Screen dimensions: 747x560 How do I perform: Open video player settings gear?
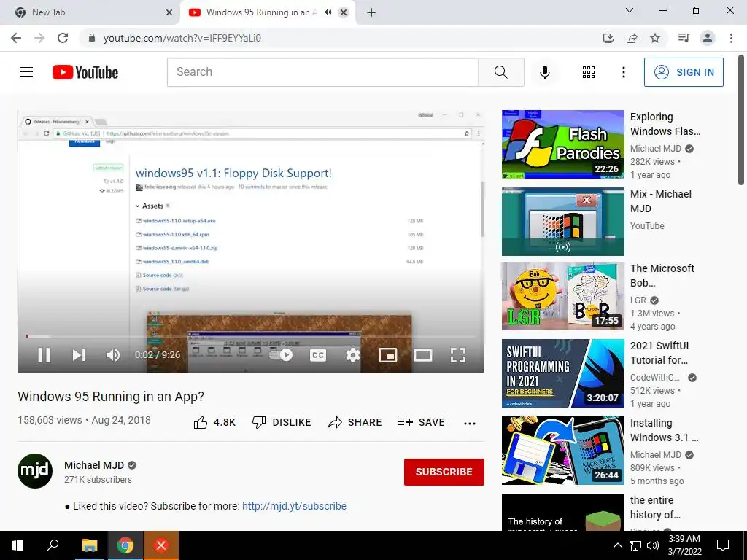click(352, 355)
